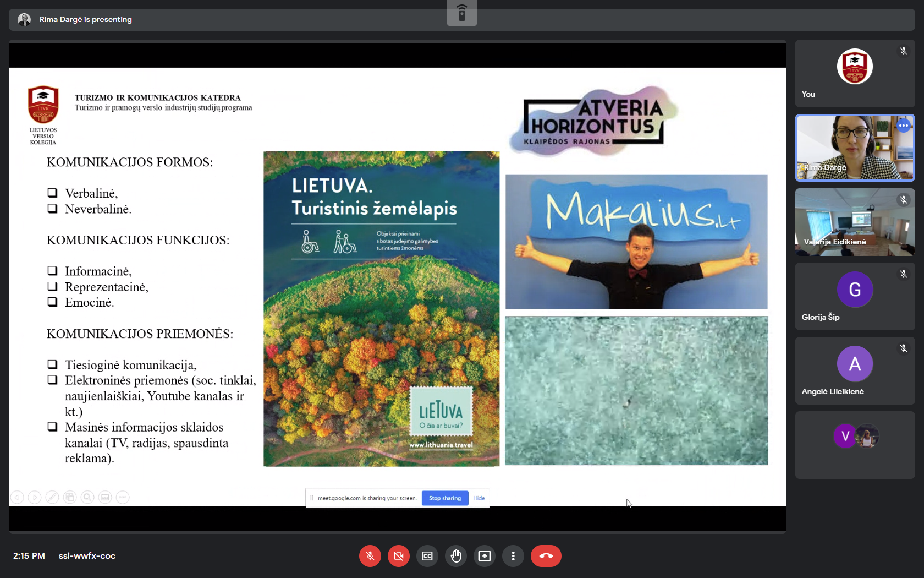Select Valerija Eidikienė video tile
Image resolution: width=924 pixels, height=578 pixels.
(855, 222)
